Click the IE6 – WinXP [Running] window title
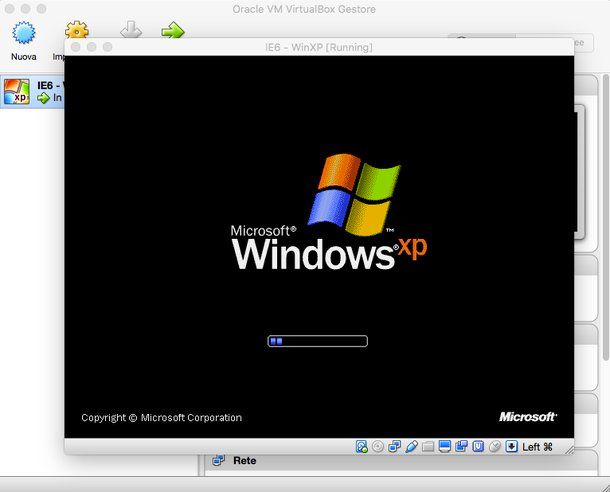The height and width of the screenshot is (492, 610). point(319,47)
